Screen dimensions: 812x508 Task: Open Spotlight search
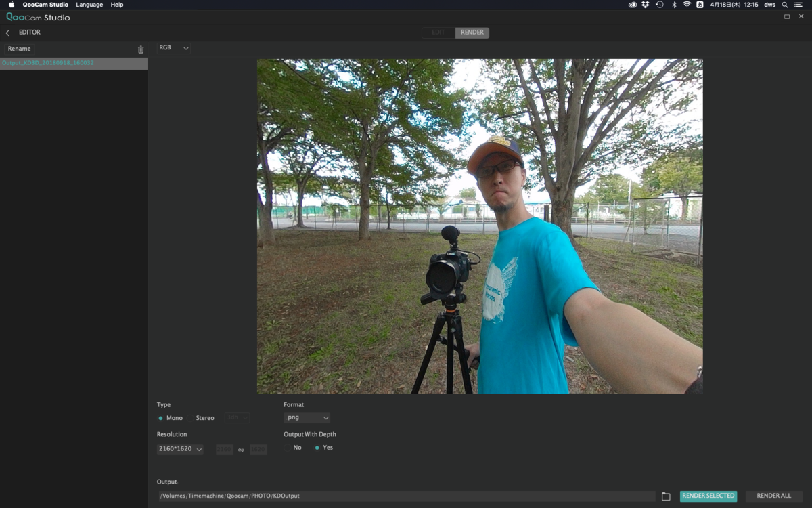pyautogui.click(x=785, y=5)
